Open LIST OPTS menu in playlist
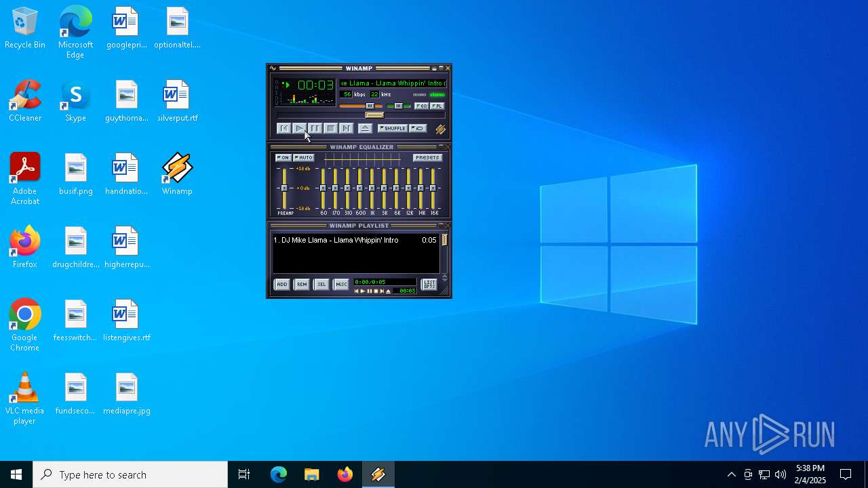Image resolution: width=868 pixels, height=488 pixels. click(429, 285)
